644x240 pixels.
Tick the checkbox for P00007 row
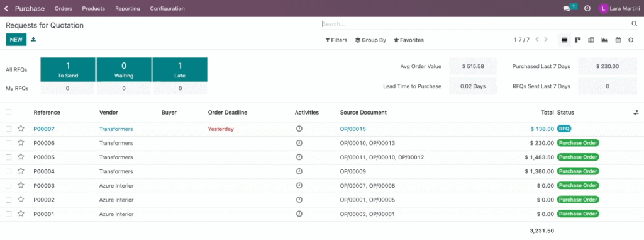pos(9,129)
